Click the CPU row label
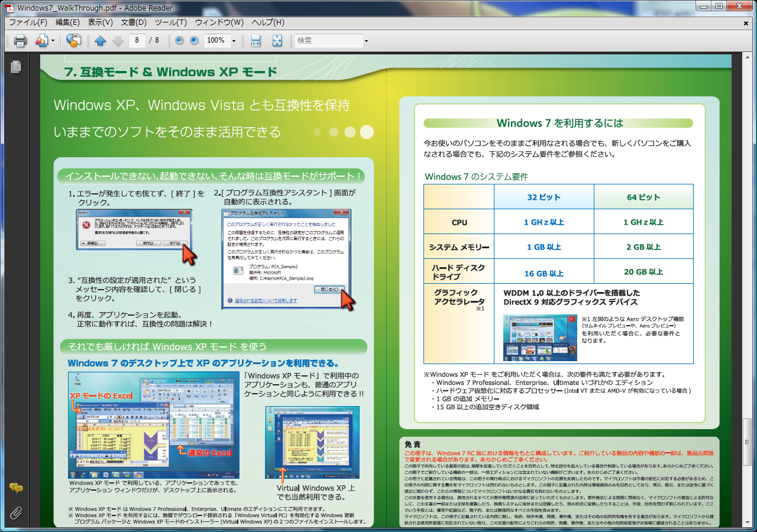 [x=459, y=222]
